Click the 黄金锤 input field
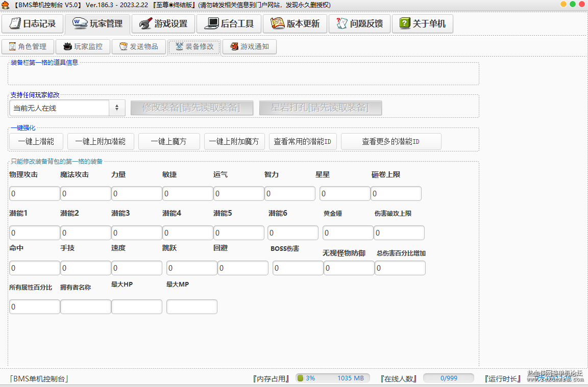588x387 pixels. [348, 233]
